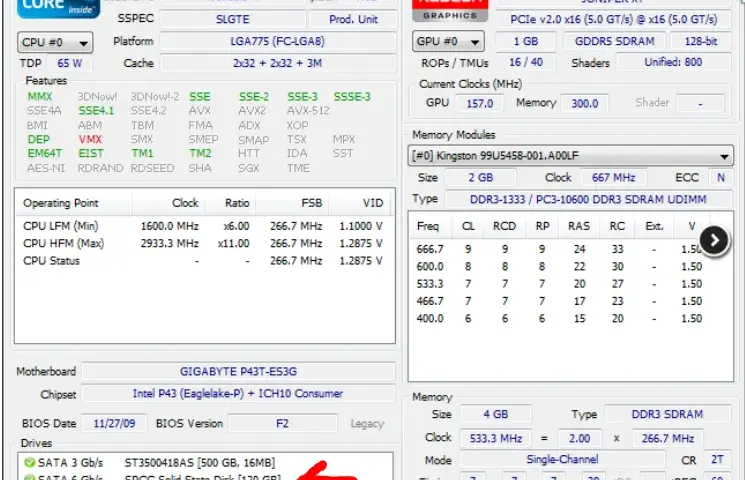Click the ECC value N

pos(721,178)
